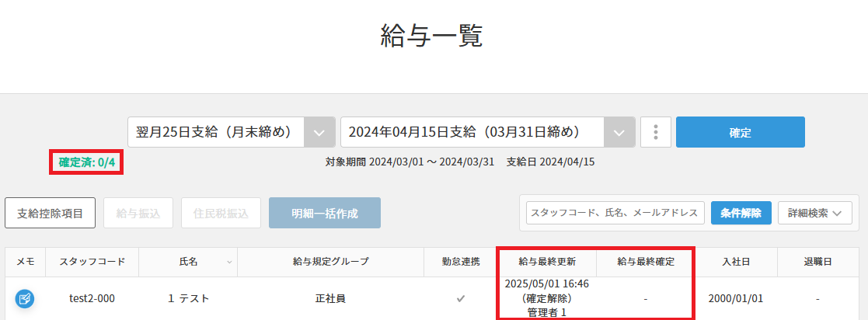Sort by the 氏名 column header
The image size is (868, 320).
coord(188,262)
